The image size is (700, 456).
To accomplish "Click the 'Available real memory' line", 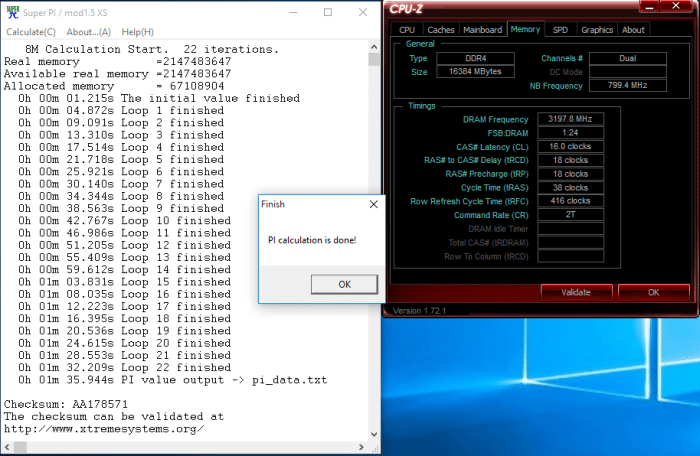I will coord(117,74).
